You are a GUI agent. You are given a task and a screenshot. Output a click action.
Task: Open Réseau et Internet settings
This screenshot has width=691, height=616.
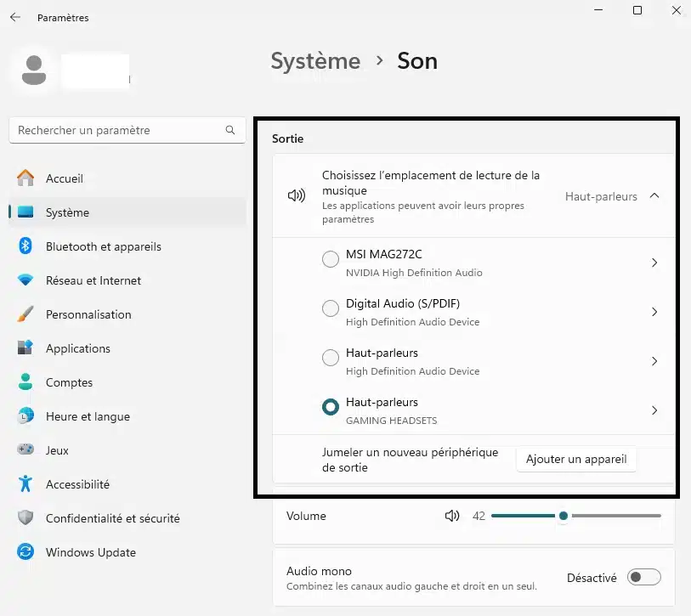pos(127,280)
